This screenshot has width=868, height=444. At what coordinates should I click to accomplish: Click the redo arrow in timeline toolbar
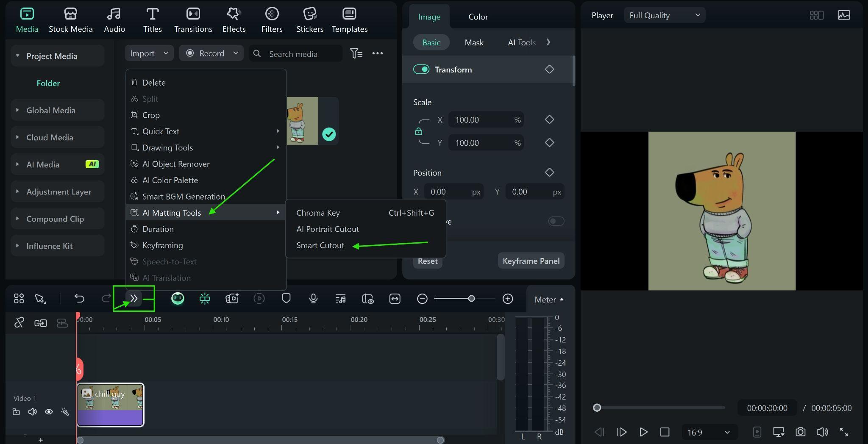coord(106,299)
